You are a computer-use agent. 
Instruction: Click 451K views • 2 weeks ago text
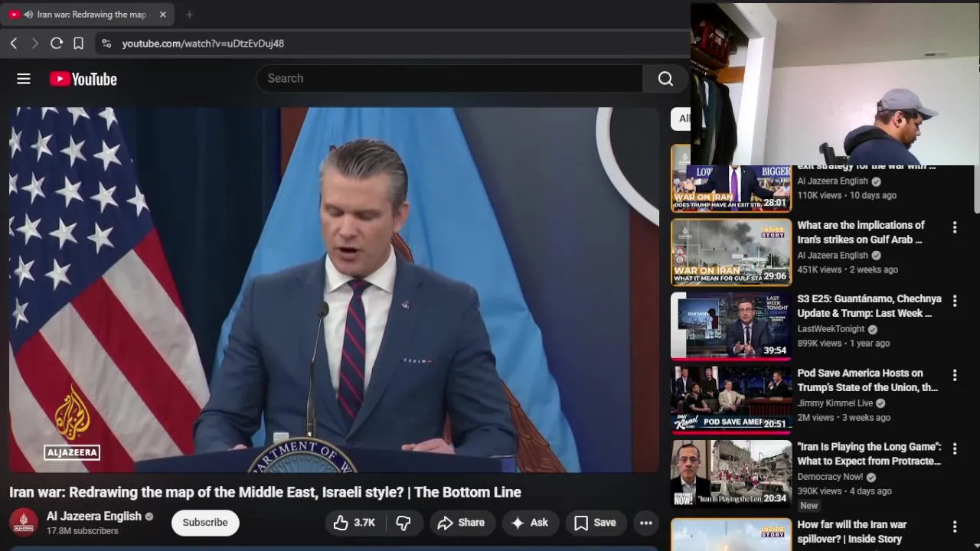(x=848, y=269)
